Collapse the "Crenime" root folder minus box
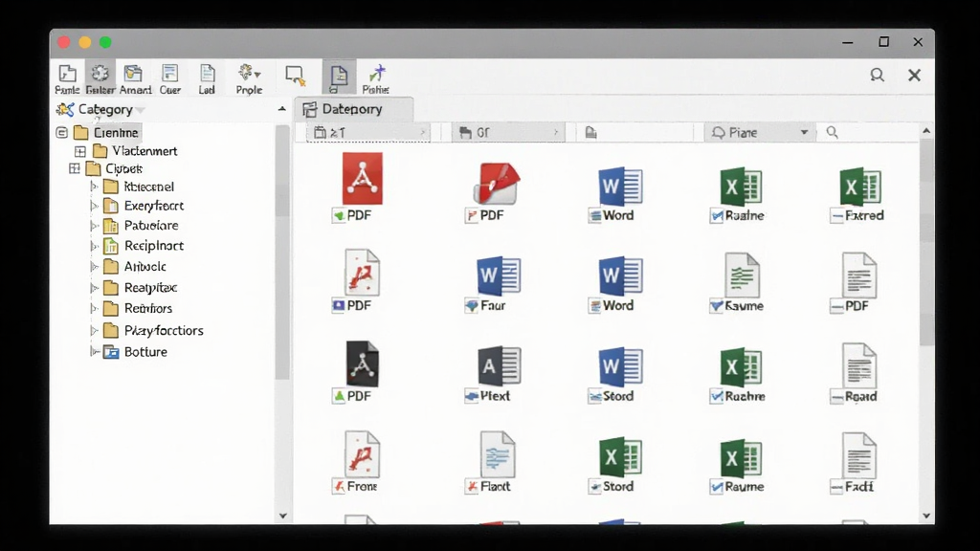Viewport: 980px width, 551px height. pos(61,132)
